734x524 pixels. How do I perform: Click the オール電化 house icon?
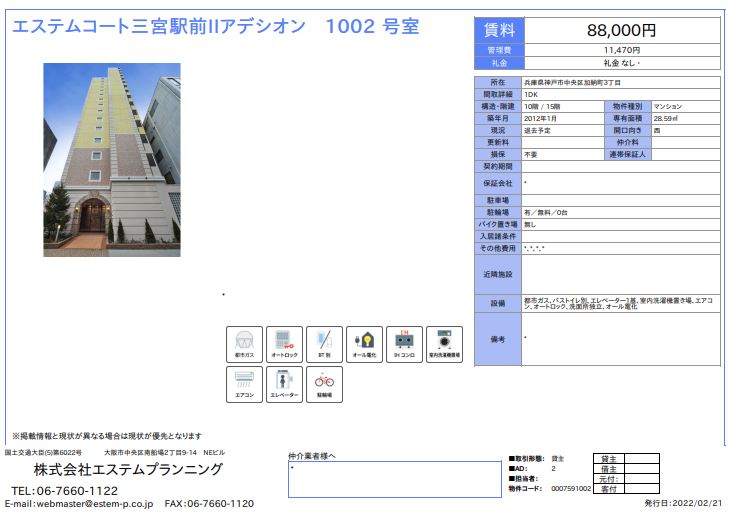pyautogui.click(x=365, y=345)
